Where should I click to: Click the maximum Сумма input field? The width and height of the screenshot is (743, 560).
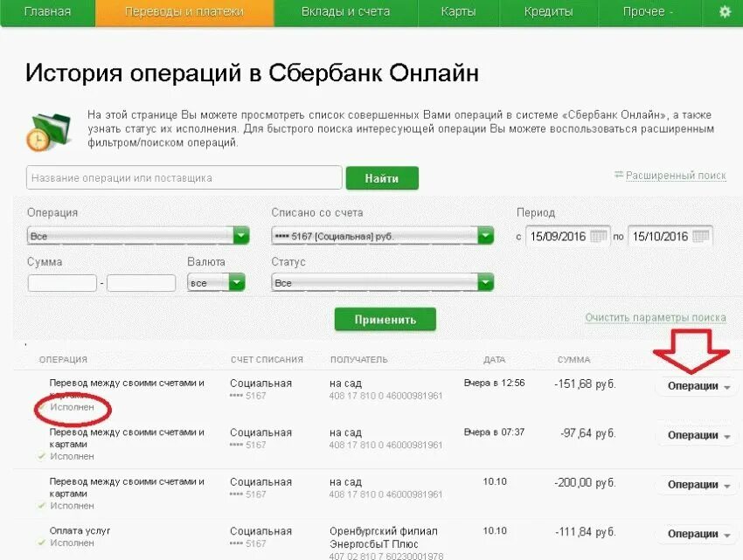pos(142,283)
